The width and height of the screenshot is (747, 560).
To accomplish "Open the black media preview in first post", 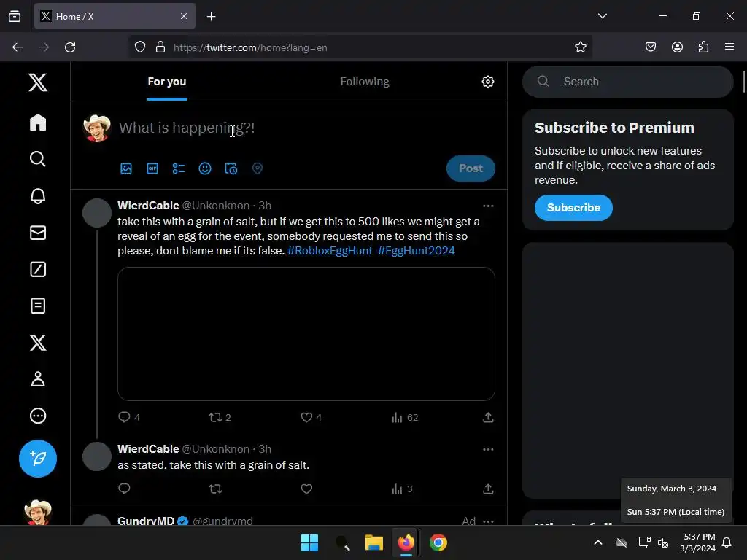I will (306, 334).
